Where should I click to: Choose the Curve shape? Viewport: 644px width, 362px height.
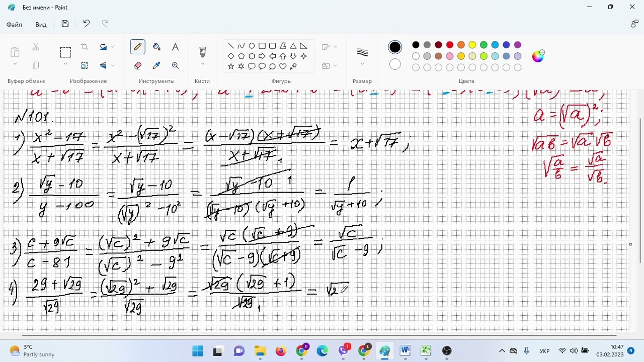pyautogui.click(x=241, y=46)
